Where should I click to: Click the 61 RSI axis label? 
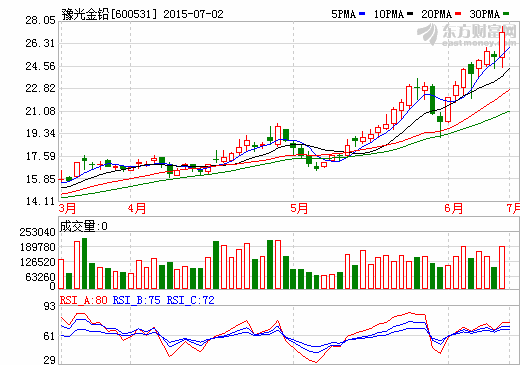(50, 336)
